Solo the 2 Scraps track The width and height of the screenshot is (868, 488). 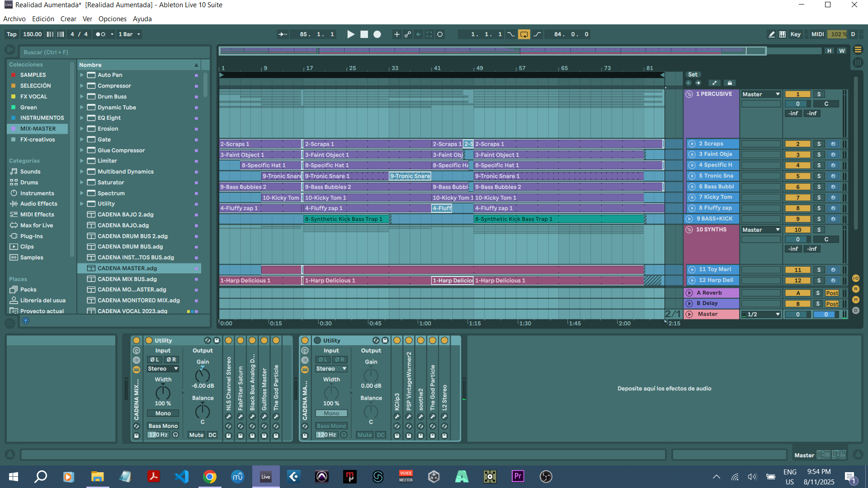point(819,144)
